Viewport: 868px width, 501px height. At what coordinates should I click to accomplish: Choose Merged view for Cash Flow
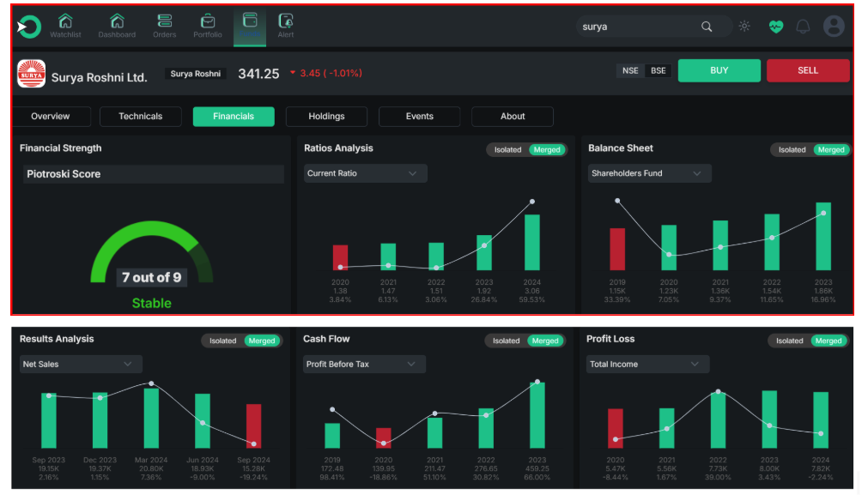coord(545,341)
